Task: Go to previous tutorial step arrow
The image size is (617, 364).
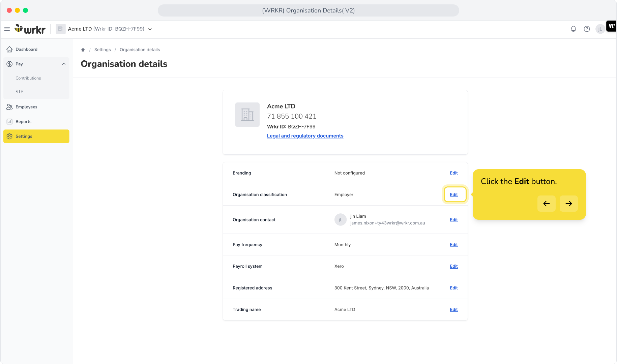Action: click(x=547, y=204)
